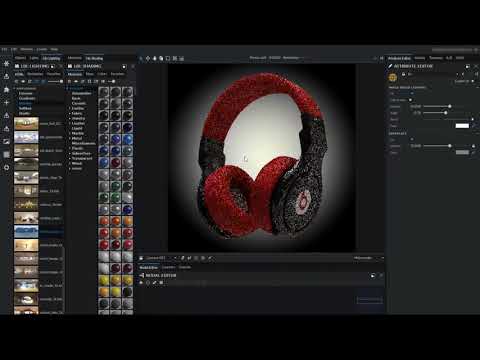Screen dimensions: 480x360
Task: Open the Create menu
Action: tap(42, 49)
